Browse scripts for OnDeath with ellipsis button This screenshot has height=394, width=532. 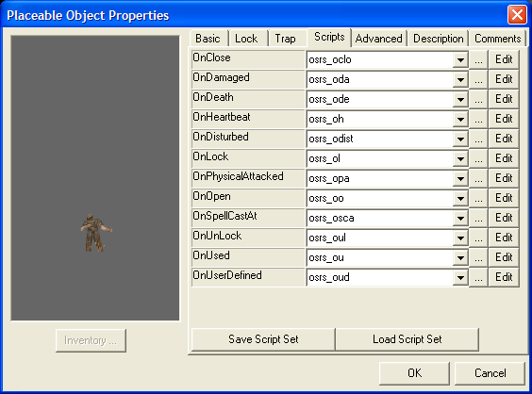pos(478,99)
